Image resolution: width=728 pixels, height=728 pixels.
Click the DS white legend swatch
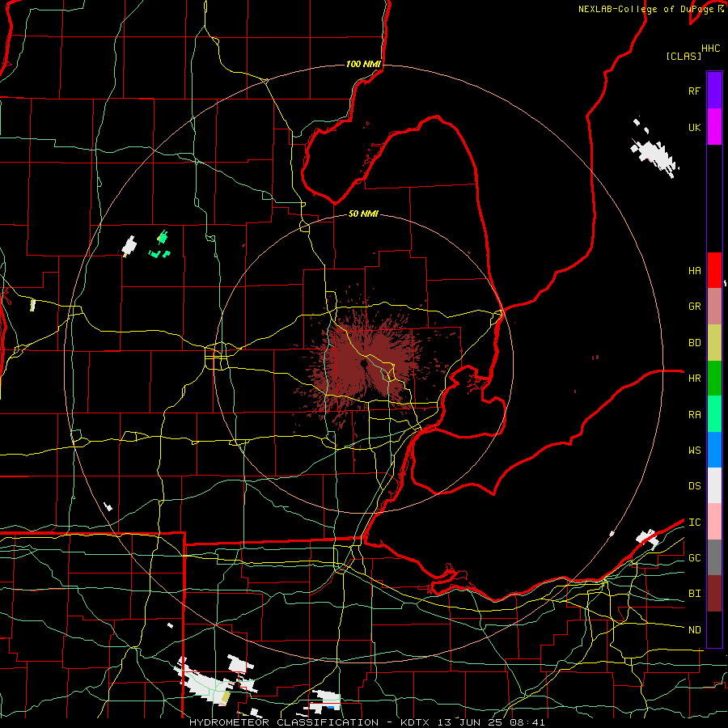click(x=714, y=485)
